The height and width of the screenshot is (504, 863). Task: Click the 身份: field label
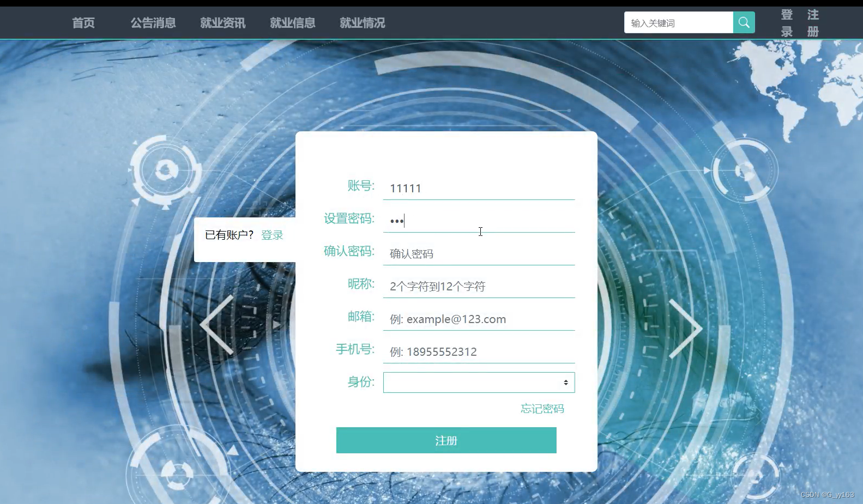tap(361, 382)
